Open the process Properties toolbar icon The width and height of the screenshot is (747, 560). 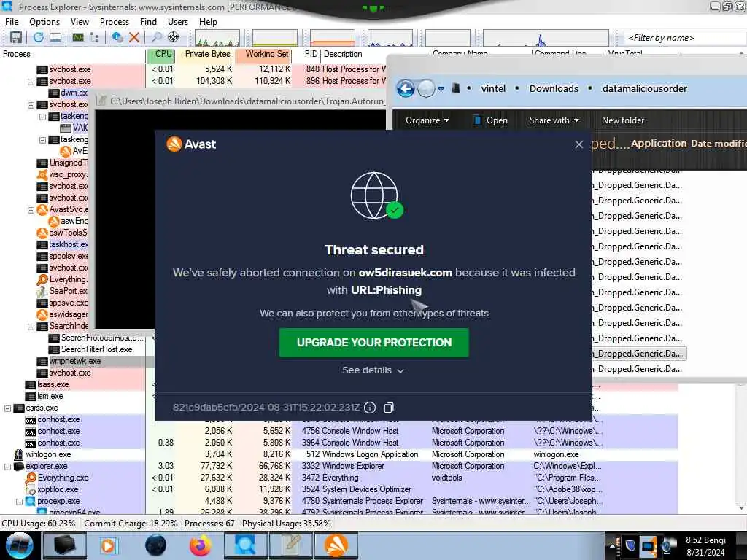[117, 37]
